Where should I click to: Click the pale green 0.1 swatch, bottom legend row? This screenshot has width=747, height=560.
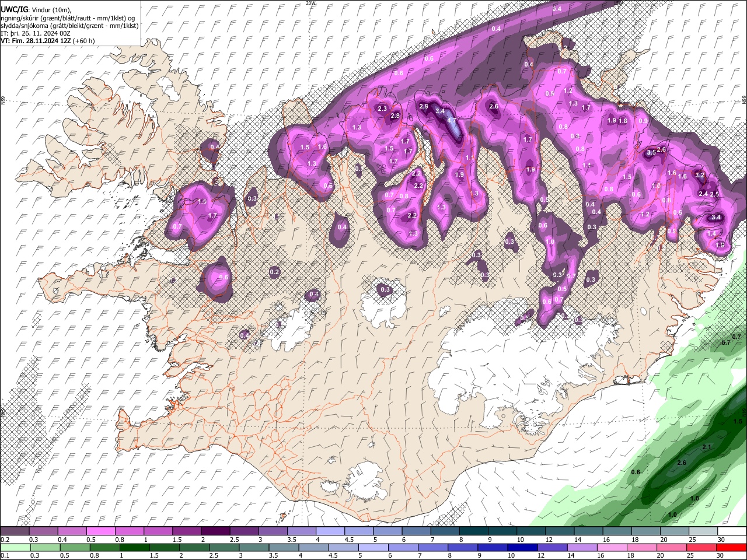15,547
